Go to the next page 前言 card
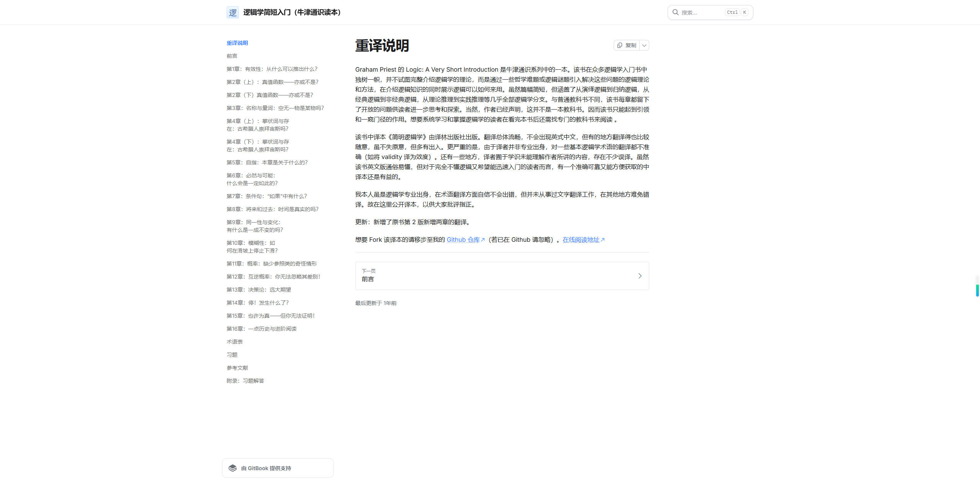Screen dimensions: 980x487 click(x=502, y=276)
